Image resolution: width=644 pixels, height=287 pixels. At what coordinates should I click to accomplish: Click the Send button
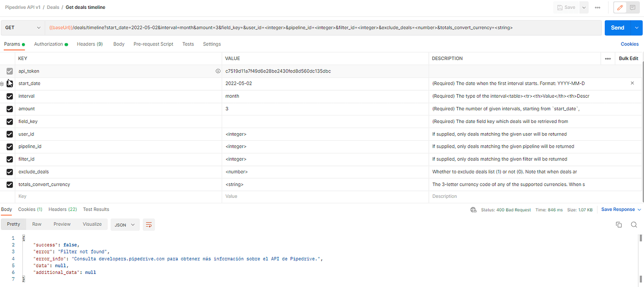617,27
